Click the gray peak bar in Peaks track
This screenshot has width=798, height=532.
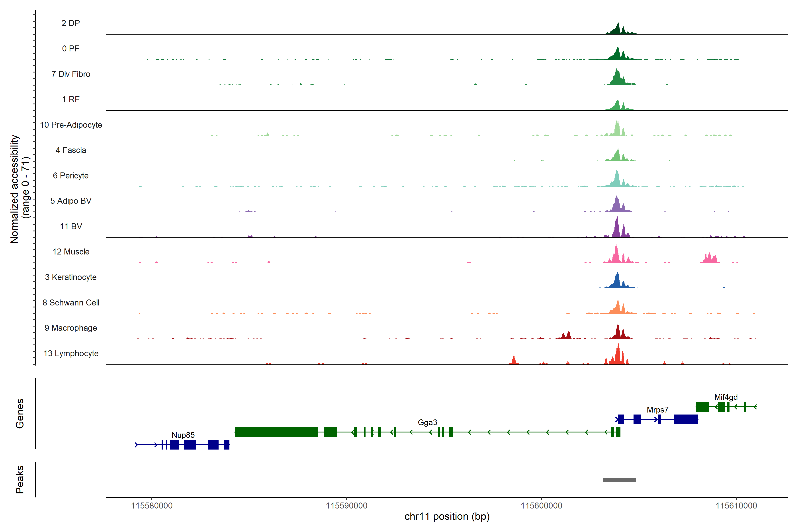pos(619,479)
